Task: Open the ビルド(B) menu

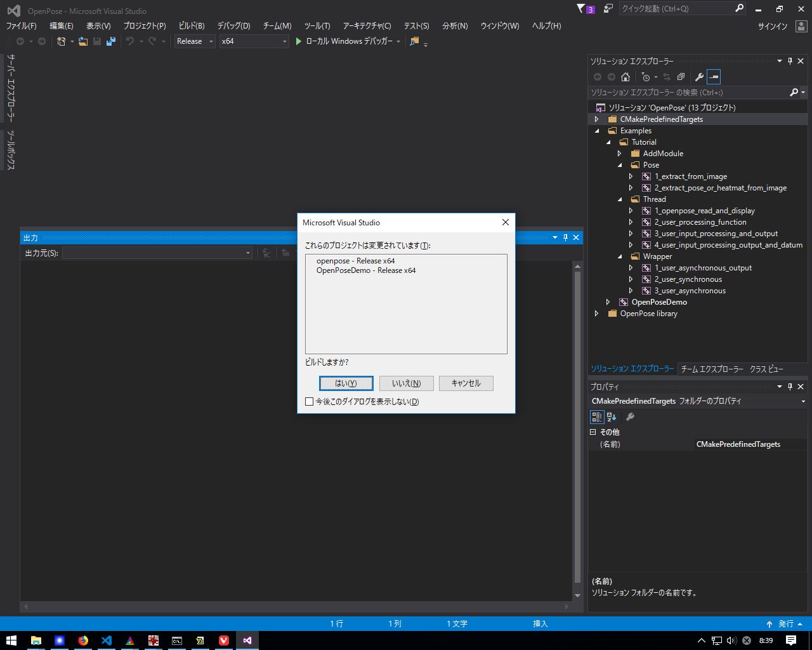Action: click(x=191, y=26)
